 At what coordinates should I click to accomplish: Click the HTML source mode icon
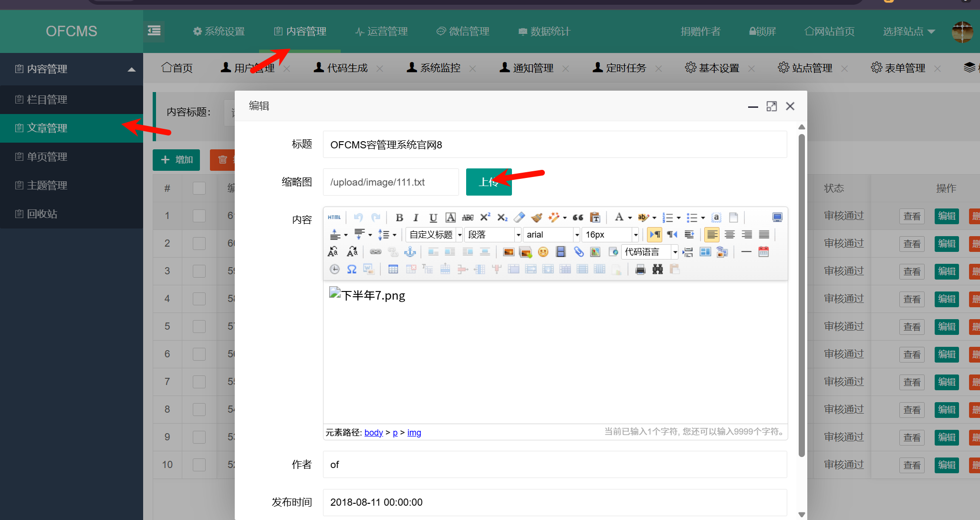(334, 218)
